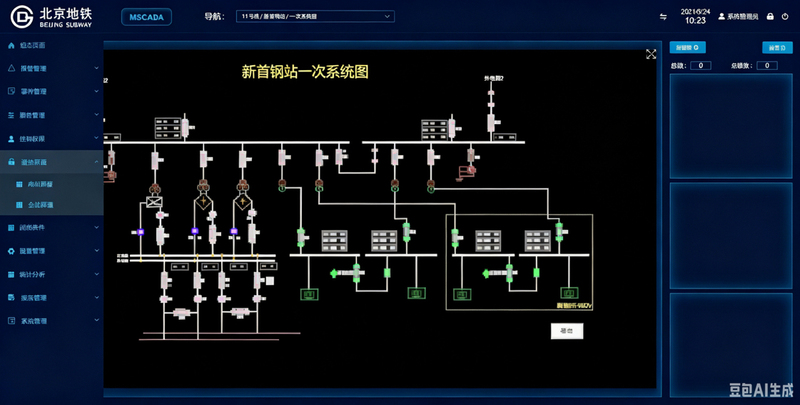This screenshot has width=800, height=405.
Task: Click the system administrator user name
Action: 742,17
